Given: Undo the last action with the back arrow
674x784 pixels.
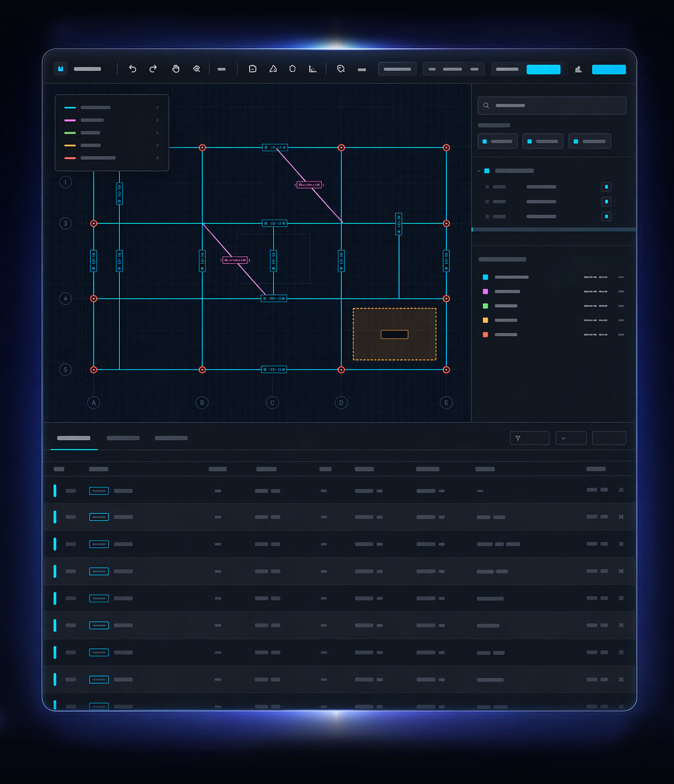Looking at the screenshot, I should [x=132, y=69].
